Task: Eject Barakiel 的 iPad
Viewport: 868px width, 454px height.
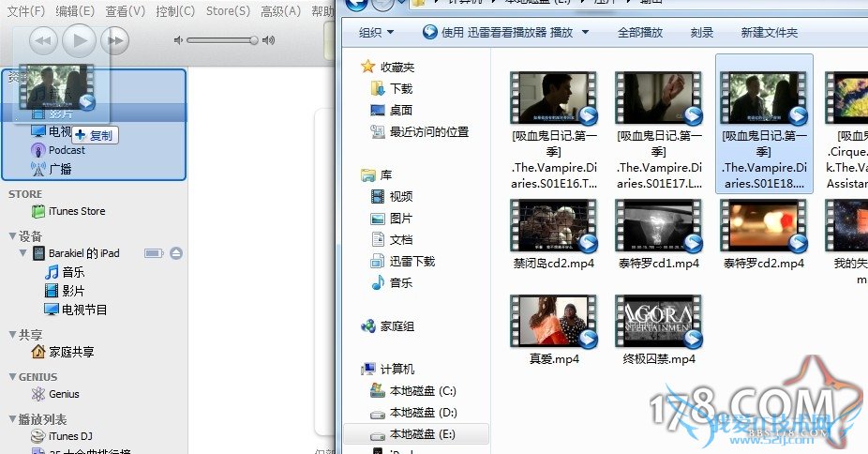Action: tap(176, 253)
